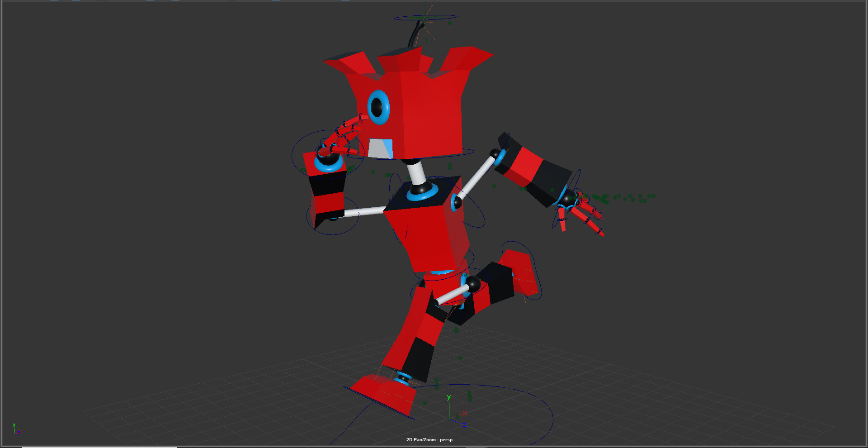Click the black hip ball joint

coord(473,284)
